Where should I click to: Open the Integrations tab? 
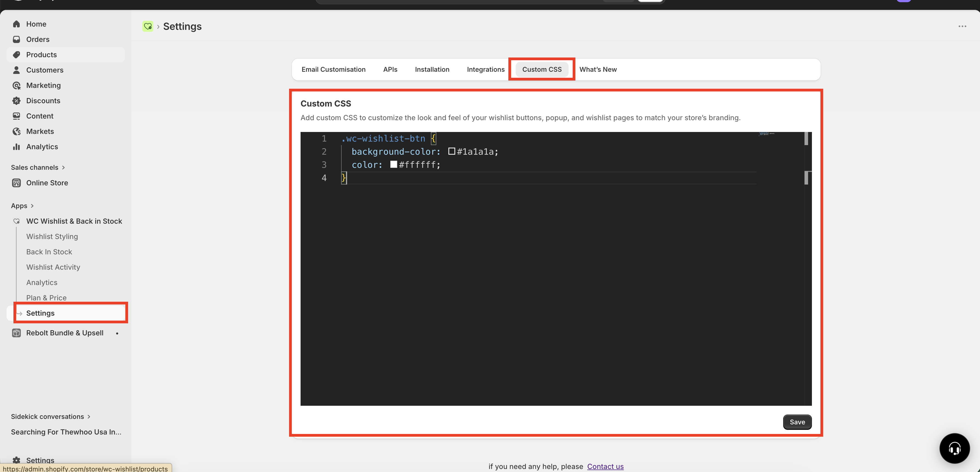[485, 69]
